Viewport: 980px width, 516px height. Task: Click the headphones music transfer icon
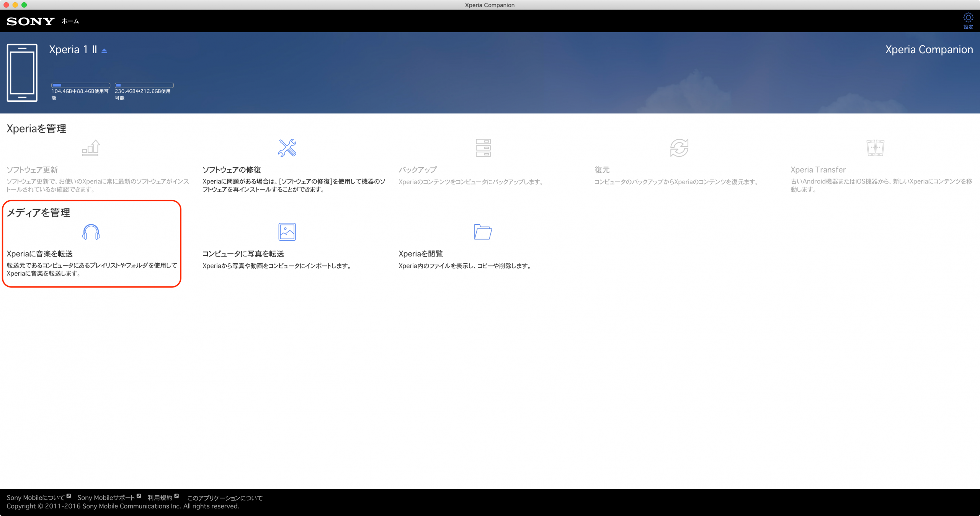click(x=91, y=232)
